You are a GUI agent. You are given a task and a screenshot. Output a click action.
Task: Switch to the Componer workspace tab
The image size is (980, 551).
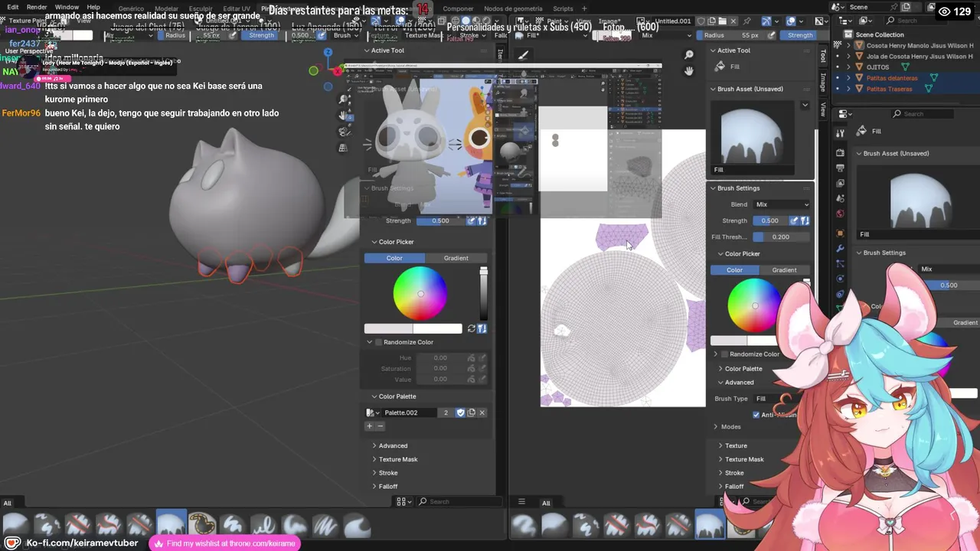[458, 8]
